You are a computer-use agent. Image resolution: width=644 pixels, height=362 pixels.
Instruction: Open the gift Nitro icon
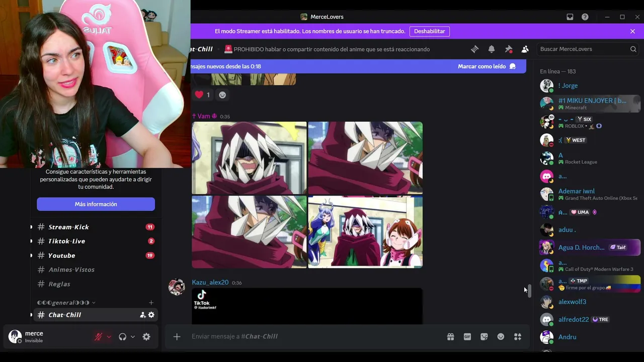[451, 337]
